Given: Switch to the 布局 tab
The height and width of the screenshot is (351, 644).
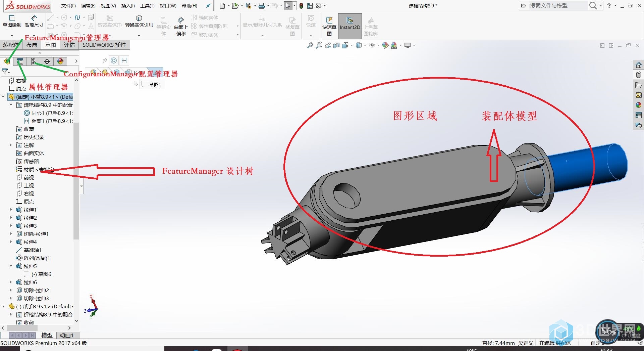Looking at the screenshot, I should click(32, 45).
